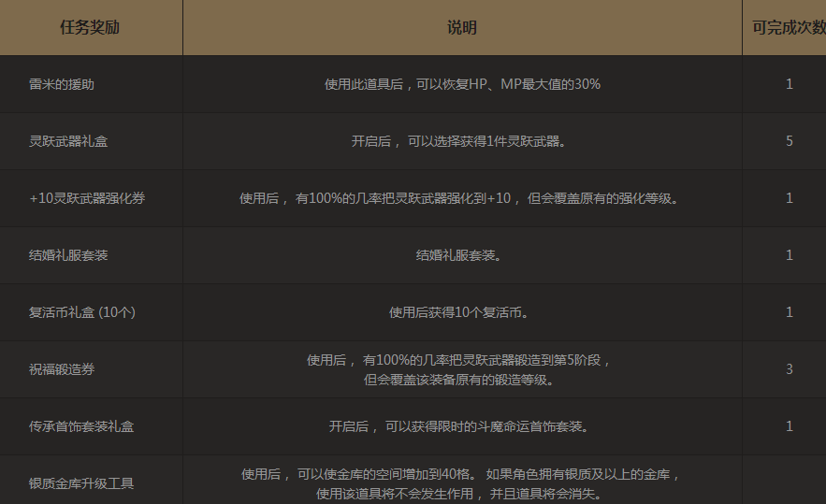
Task: Click the completion count 3 for 祝福锻造券
Action: pyautogui.click(x=790, y=369)
